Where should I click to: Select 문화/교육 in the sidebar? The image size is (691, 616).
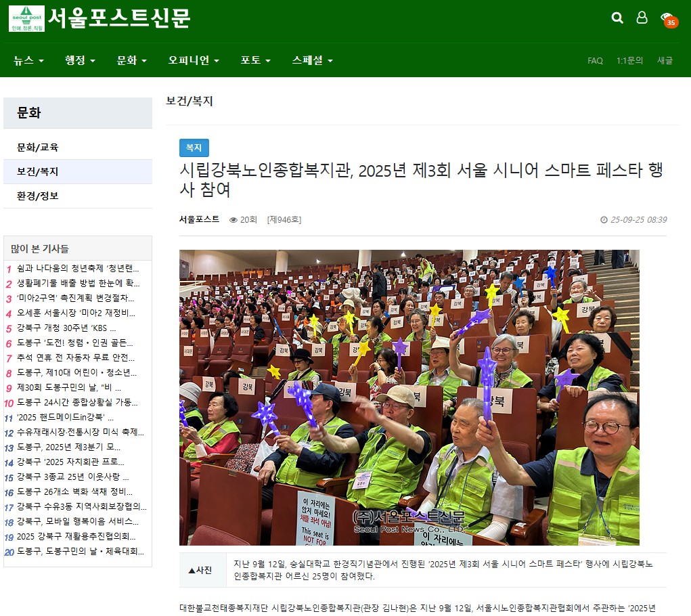pos(38,148)
